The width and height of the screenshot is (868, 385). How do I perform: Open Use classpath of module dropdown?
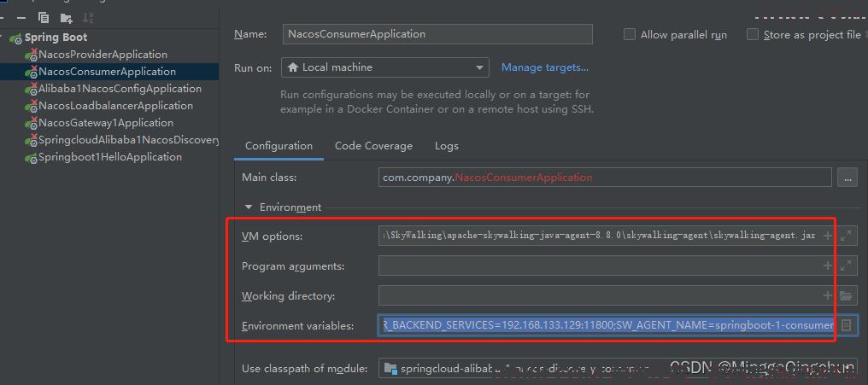[619, 369]
